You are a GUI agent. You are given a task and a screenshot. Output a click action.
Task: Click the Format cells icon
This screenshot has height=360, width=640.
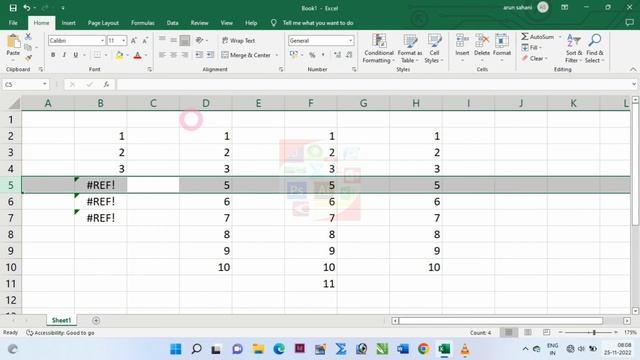pos(502,41)
